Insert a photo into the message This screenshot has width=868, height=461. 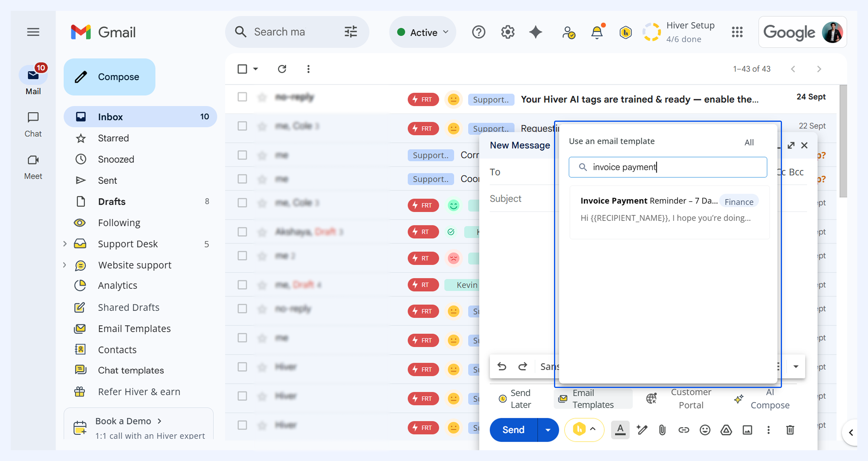pyautogui.click(x=747, y=430)
